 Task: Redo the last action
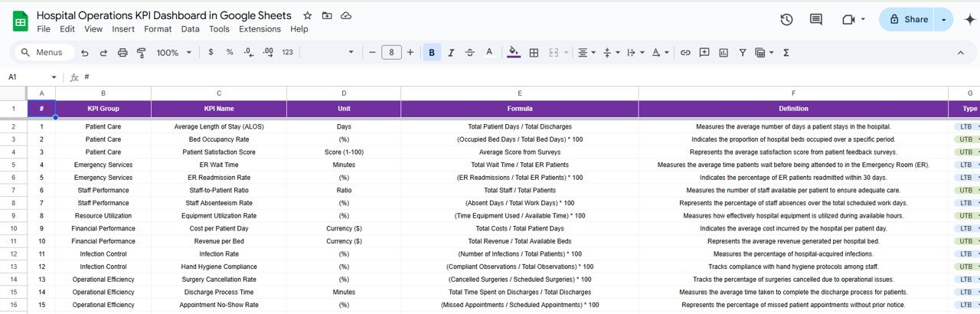103,53
